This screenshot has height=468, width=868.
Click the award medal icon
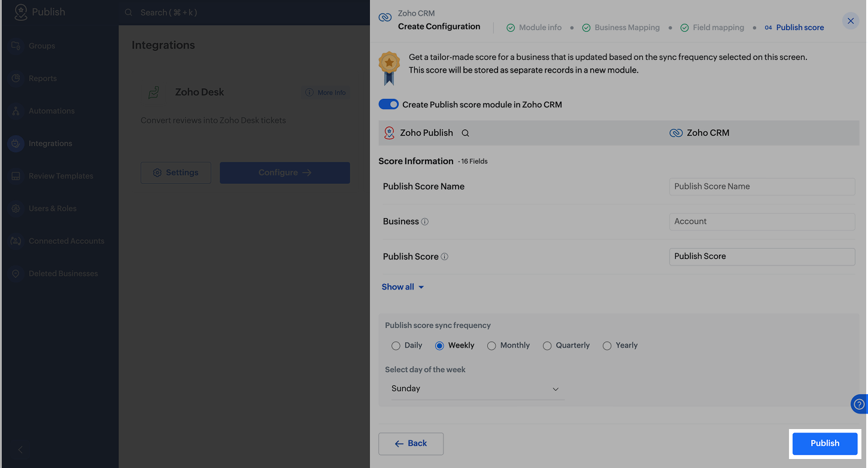click(x=389, y=68)
